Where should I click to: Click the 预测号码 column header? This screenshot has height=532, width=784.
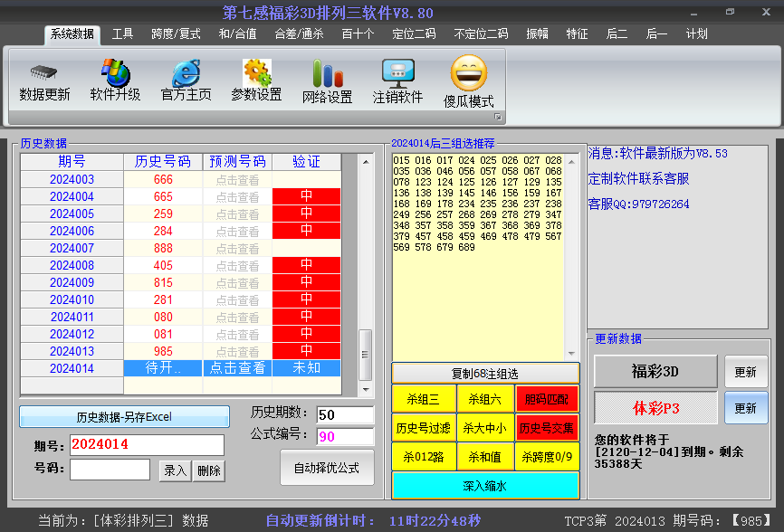pyautogui.click(x=237, y=162)
